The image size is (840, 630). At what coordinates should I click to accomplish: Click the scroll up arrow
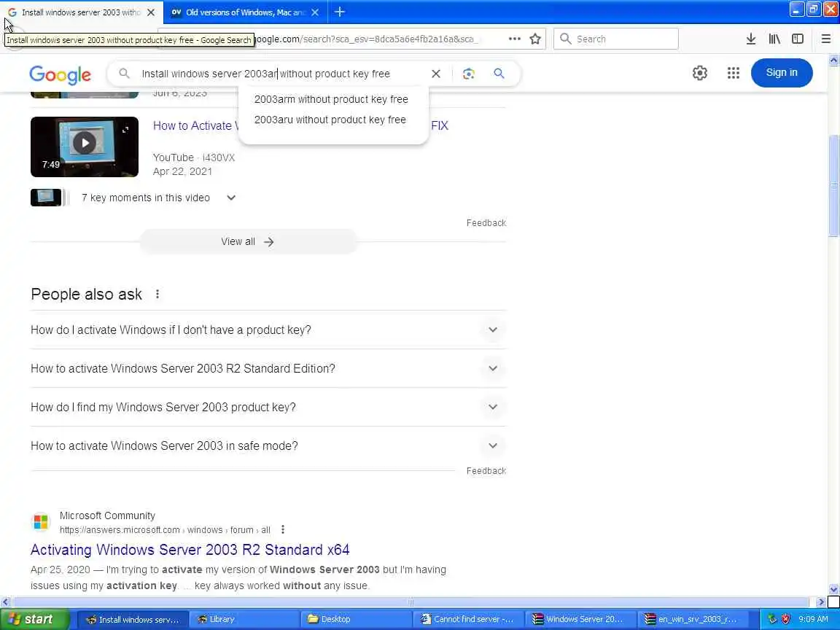[x=833, y=60]
